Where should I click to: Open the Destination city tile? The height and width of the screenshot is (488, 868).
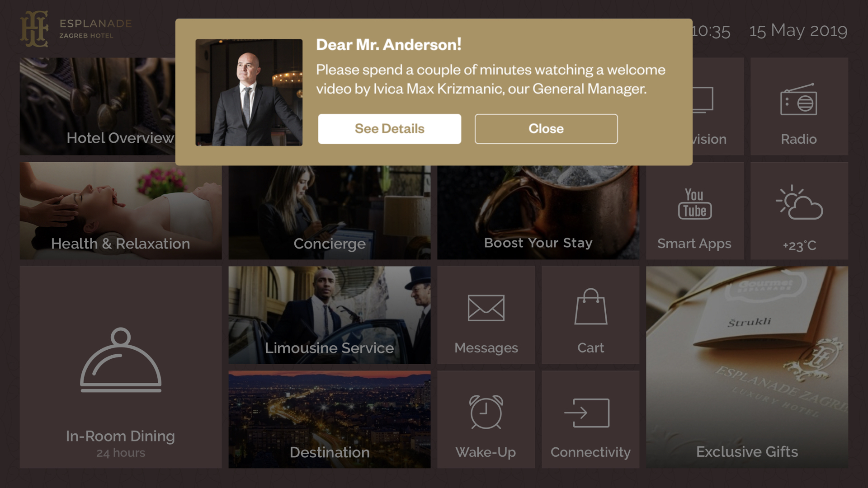(x=330, y=419)
